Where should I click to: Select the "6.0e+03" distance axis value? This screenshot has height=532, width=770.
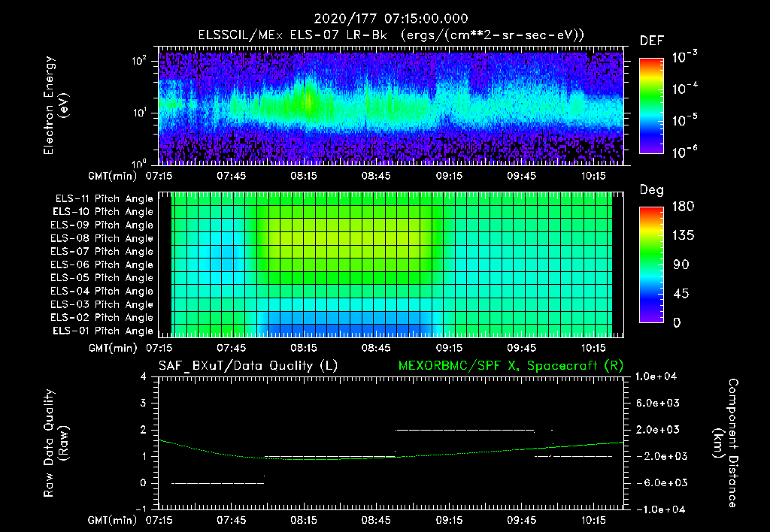(x=657, y=403)
